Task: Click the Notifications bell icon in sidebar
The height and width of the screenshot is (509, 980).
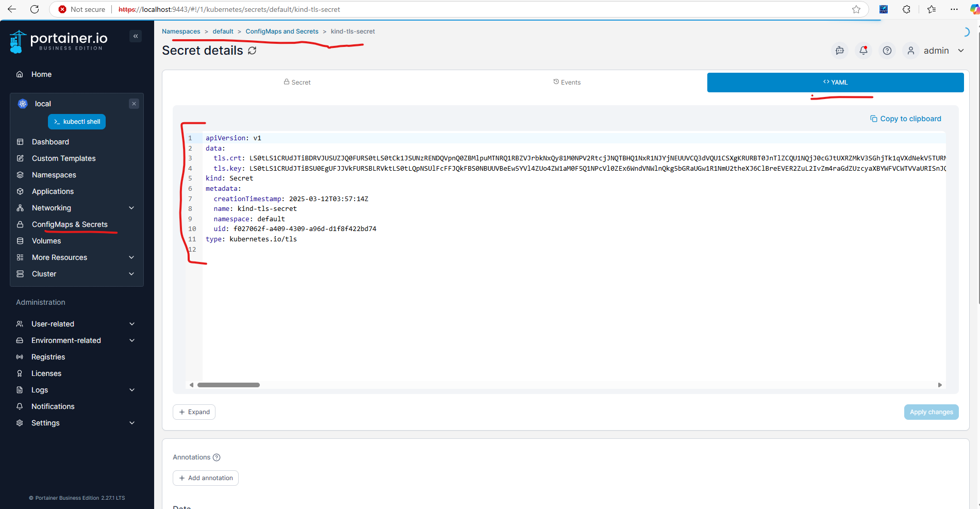Action: click(20, 406)
